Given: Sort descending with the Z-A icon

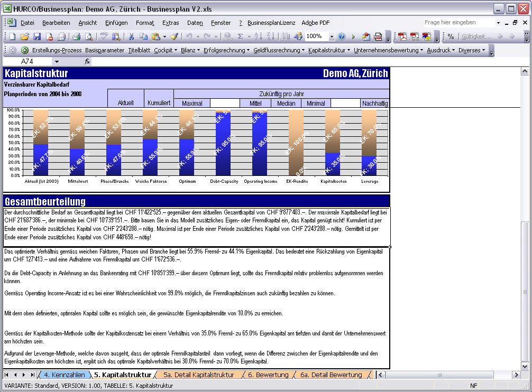Looking at the screenshot, I should pos(271,36).
